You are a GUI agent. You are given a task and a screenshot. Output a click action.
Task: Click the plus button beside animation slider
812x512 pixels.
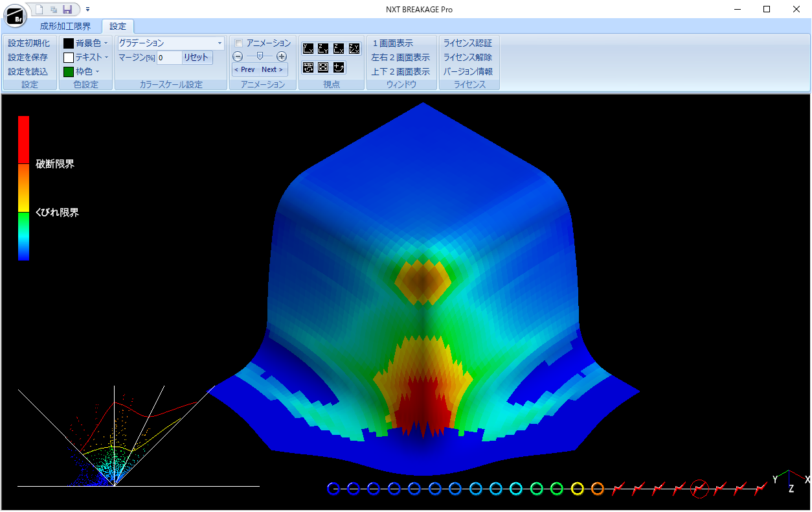tap(282, 56)
